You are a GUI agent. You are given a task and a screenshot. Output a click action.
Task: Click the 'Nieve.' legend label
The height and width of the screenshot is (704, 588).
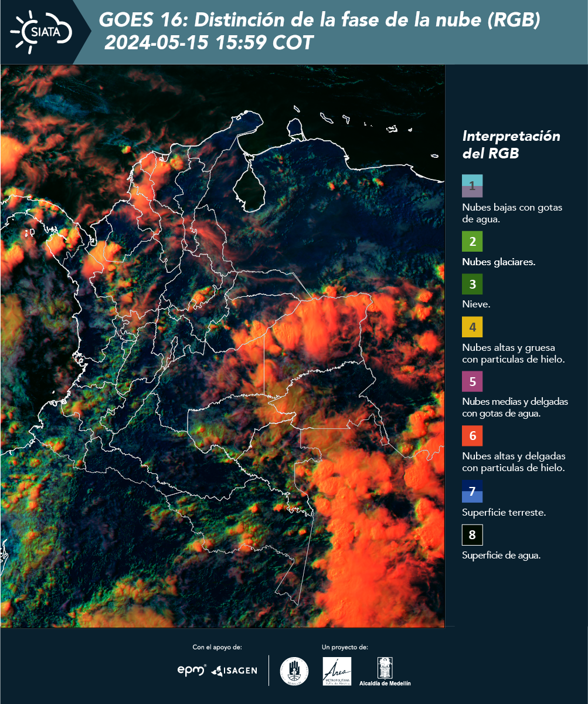click(x=477, y=304)
